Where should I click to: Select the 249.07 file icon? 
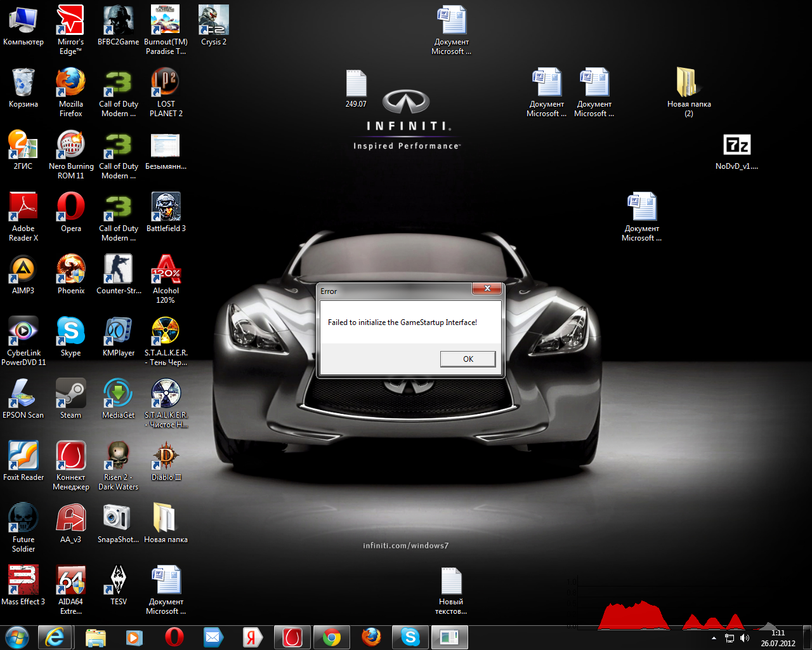pos(356,88)
